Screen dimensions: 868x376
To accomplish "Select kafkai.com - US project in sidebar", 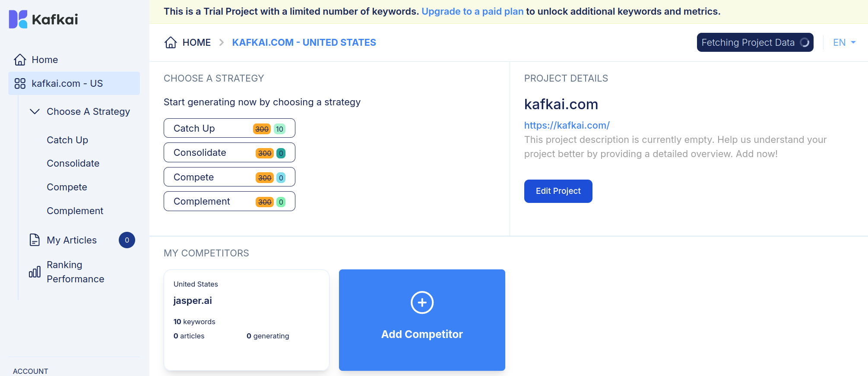I will click(74, 83).
